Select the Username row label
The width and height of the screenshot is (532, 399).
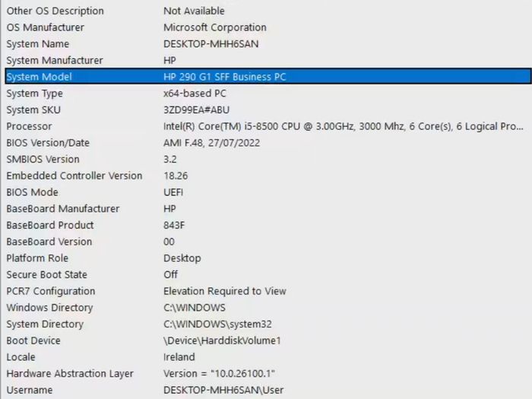click(x=30, y=390)
